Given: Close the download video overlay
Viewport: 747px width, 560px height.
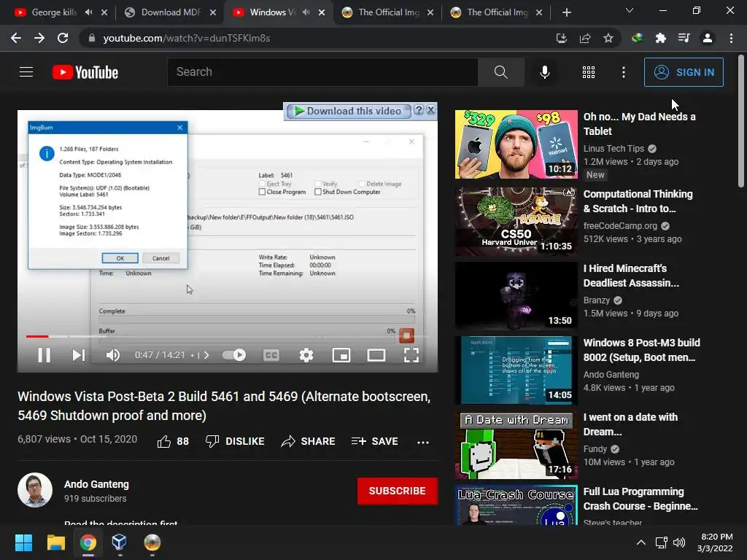Looking at the screenshot, I should pos(430,110).
